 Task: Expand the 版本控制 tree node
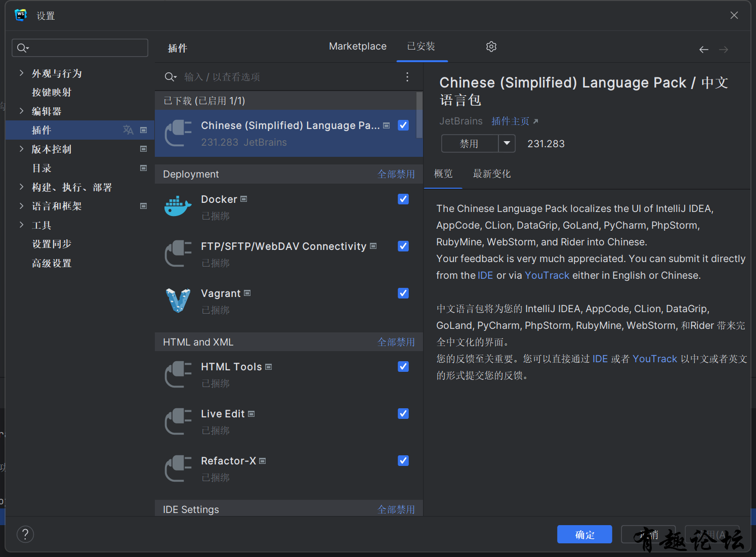point(21,149)
